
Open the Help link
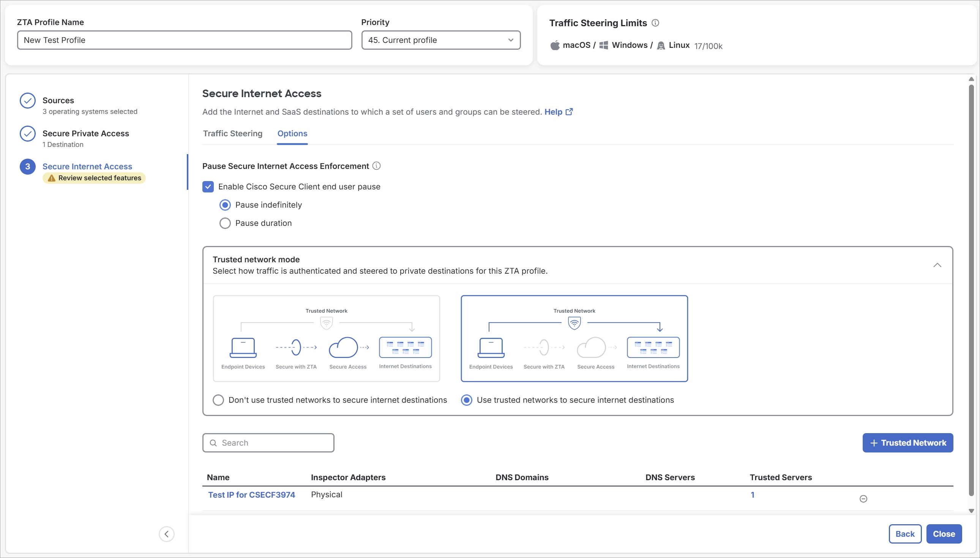click(553, 112)
